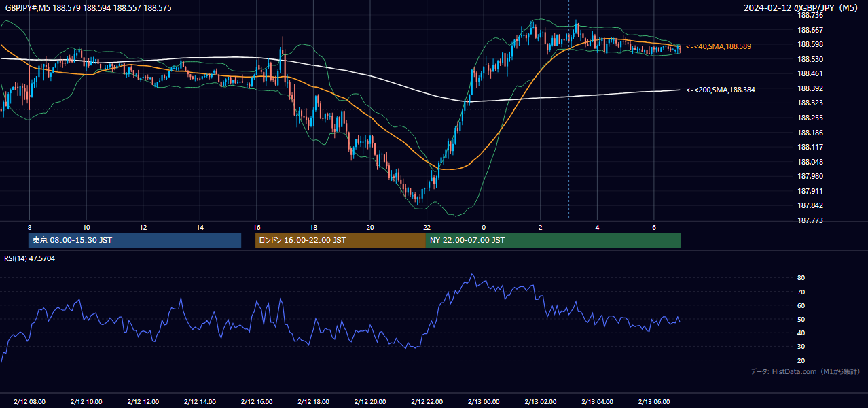The height and width of the screenshot is (408, 868).
Task: Click RSI scale value 50
Action: click(x=801, y=319)
